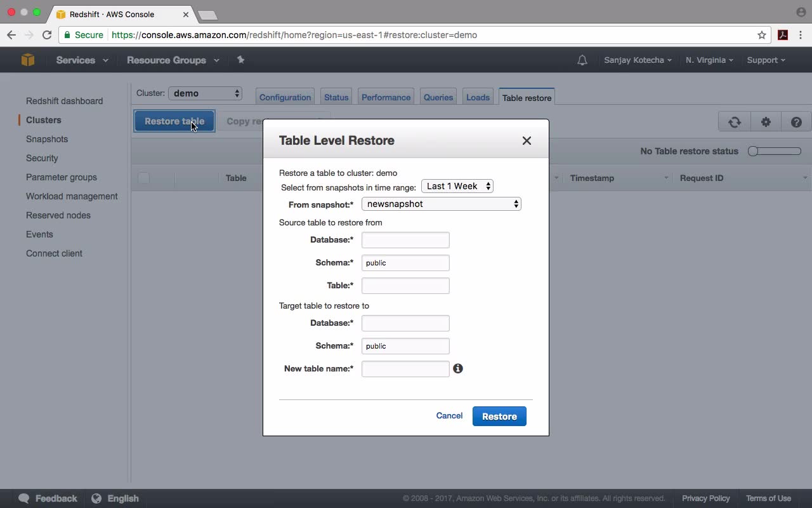Click the source Schema field
812x508 pixels.
(405, 263)
